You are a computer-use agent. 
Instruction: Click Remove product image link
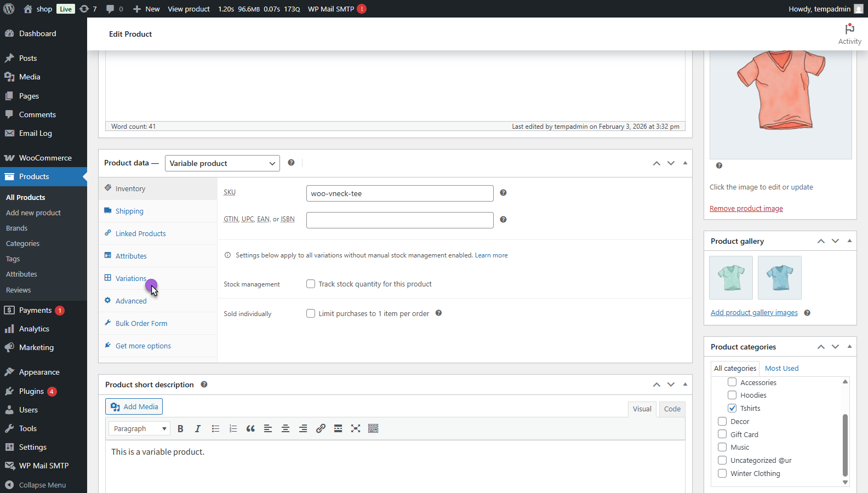pos(746,209)
